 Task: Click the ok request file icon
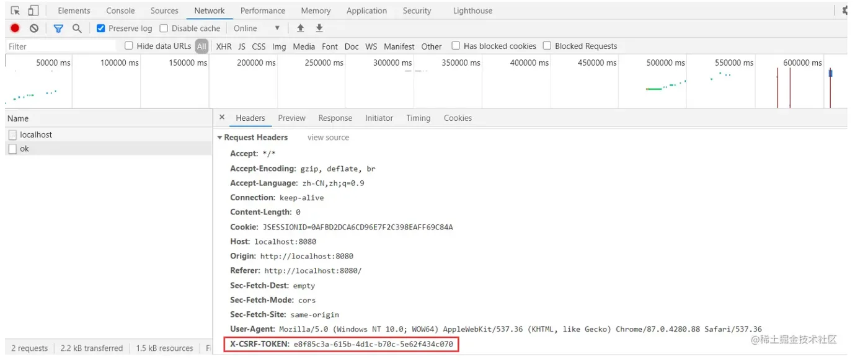12,149
